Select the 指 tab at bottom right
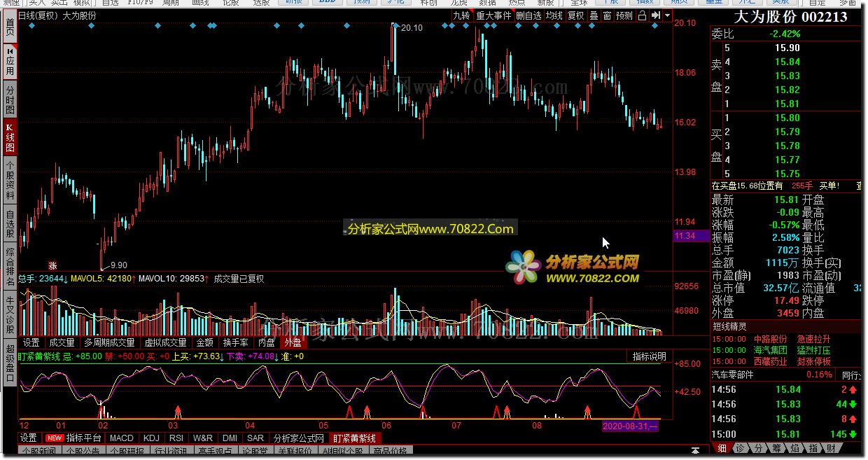The image size is (868, 460). pyautogui.click(x=813, y=448)
